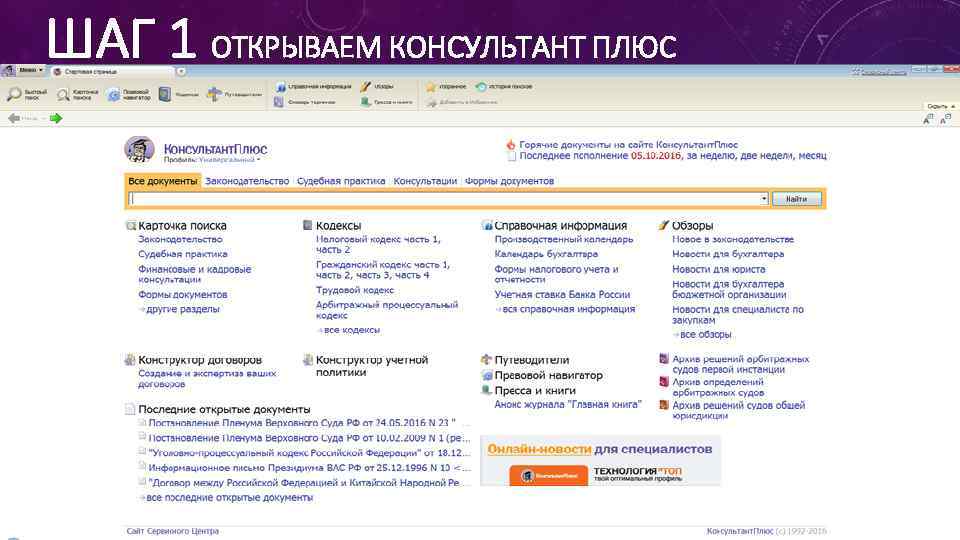Open Финансовые и кадровые консультации link
Screen dimensions: 960x540
coord(195,274)
